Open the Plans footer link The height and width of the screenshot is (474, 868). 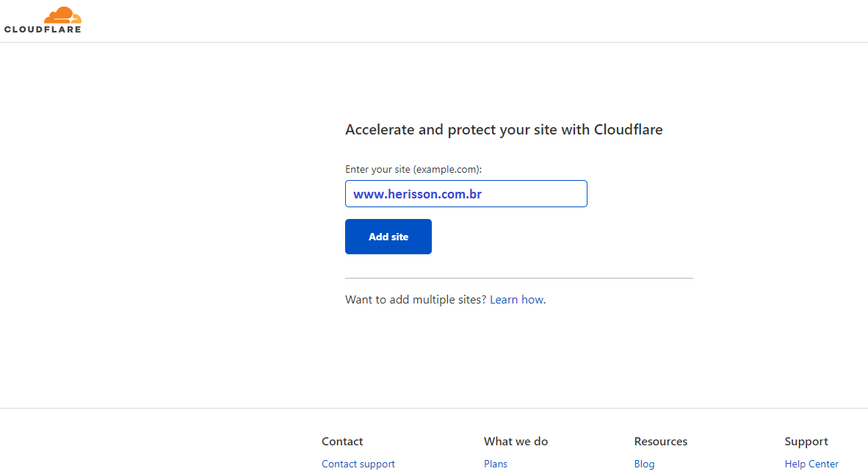point(496,464)
